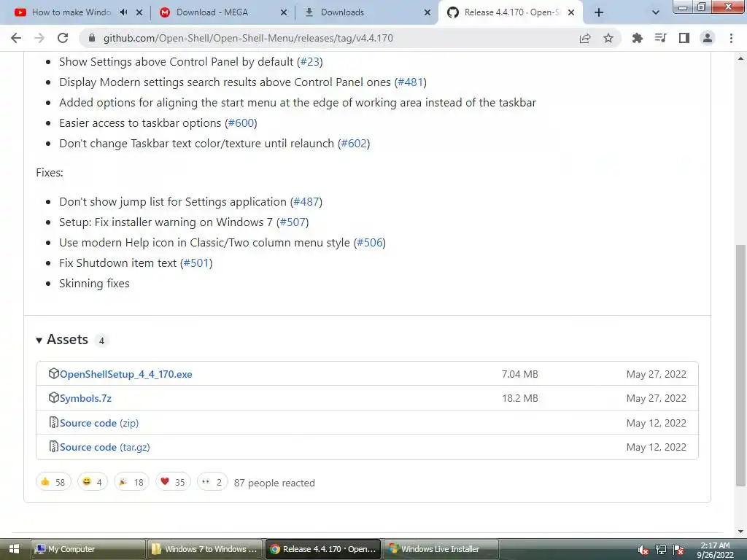747x560 pixels.
Task: Collapse the Assets section triangle
Action: [x=39, y=340]
